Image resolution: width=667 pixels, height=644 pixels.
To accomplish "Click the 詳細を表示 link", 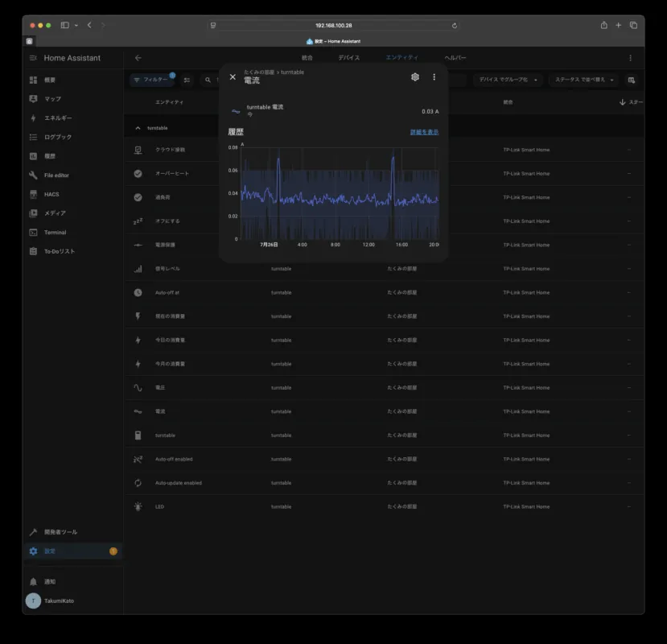I will pos(424,132).
